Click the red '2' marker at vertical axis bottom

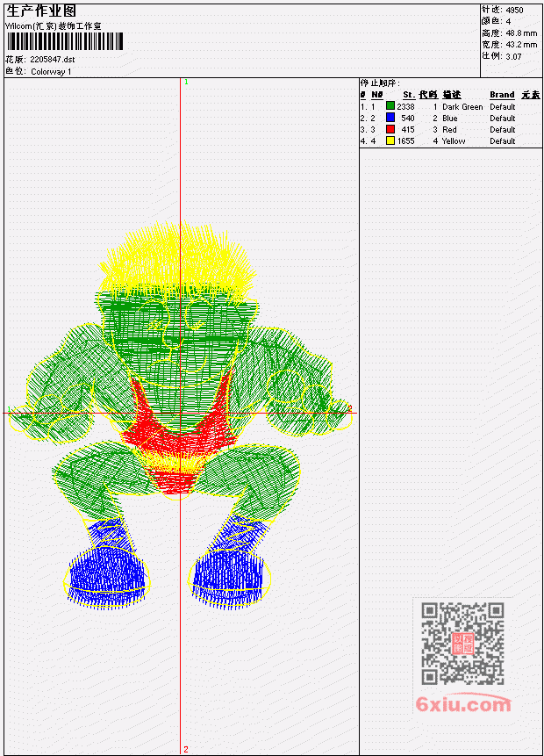pos(185,749)
